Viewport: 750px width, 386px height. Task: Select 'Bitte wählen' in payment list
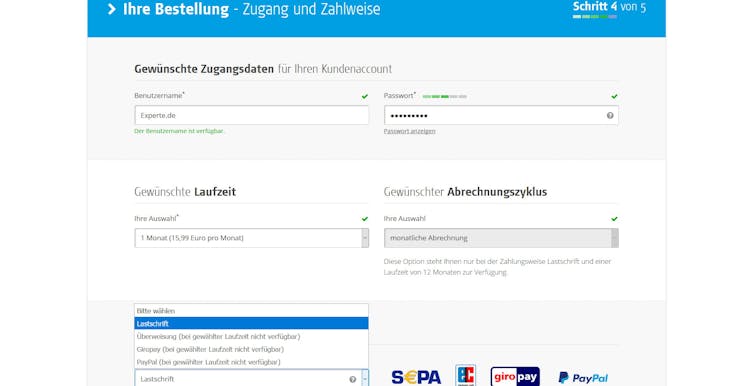pos(252,311)
